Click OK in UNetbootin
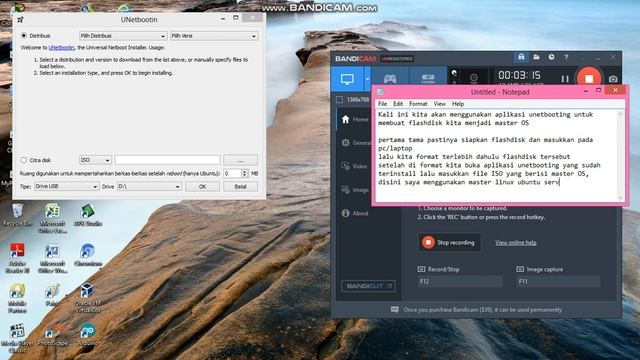 202,187
